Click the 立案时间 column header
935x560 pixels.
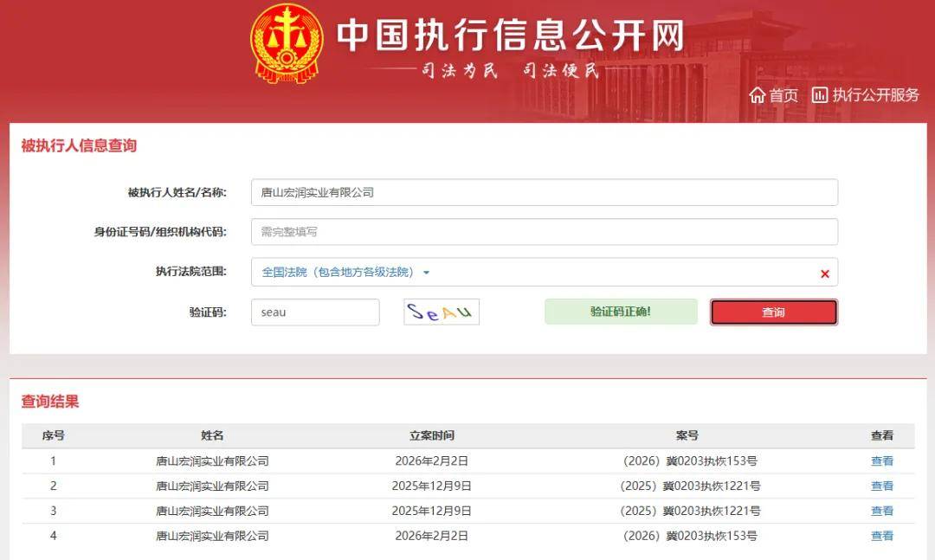(x=430, y=435)
